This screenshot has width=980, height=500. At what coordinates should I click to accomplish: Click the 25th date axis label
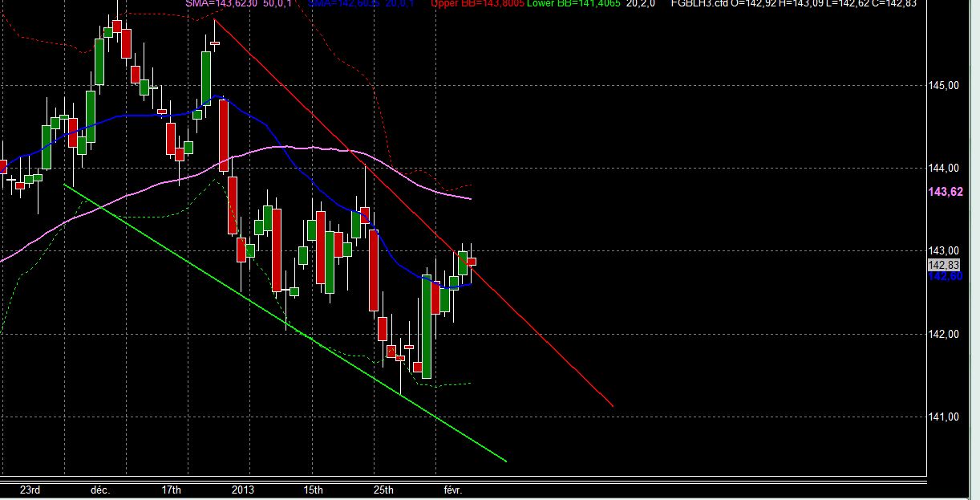pos(383,490)
